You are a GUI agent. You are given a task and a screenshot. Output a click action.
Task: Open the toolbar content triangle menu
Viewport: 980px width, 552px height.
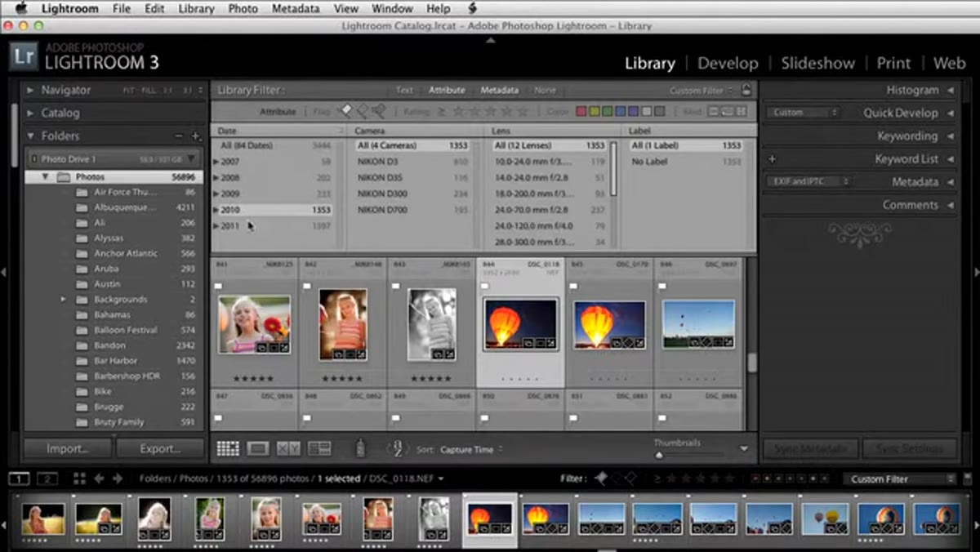click(743, 448)
